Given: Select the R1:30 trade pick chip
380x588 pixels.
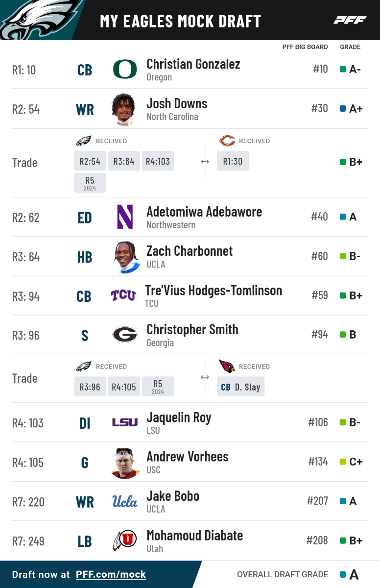Looking at the screenshot, I should pos(233,161).
